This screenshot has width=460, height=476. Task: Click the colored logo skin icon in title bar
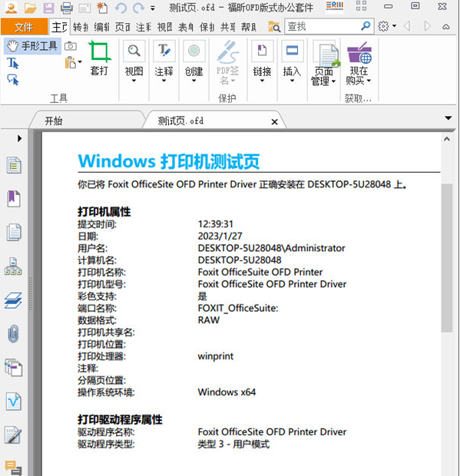tap(334, 6)
